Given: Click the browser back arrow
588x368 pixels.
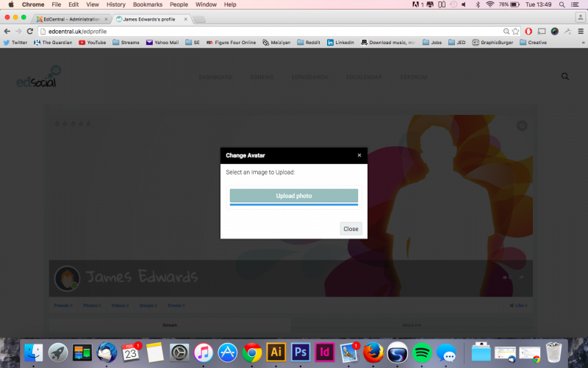Looking at the screenshot, I should click(7, 32).
